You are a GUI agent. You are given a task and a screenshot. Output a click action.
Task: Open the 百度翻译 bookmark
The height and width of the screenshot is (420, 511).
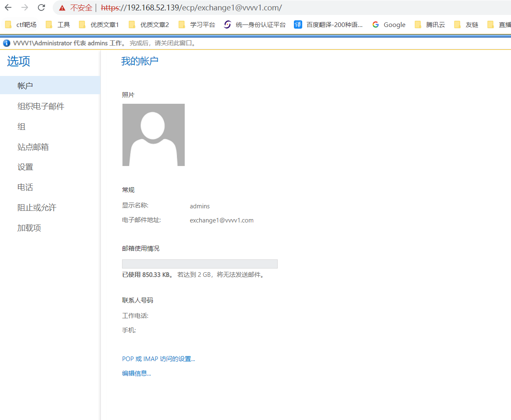328,24
